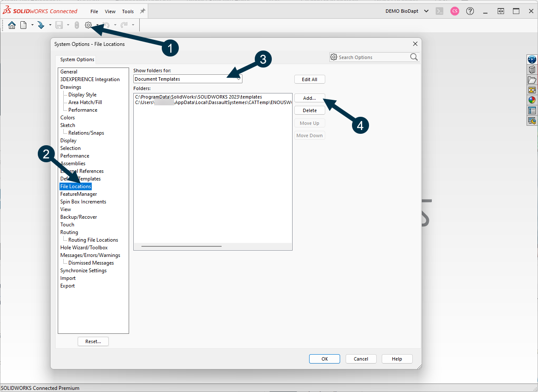The width and height of the screenshot is (538, 392).
Task: Click the folders list horizontal scrollbar
Action: pos(181,246)
